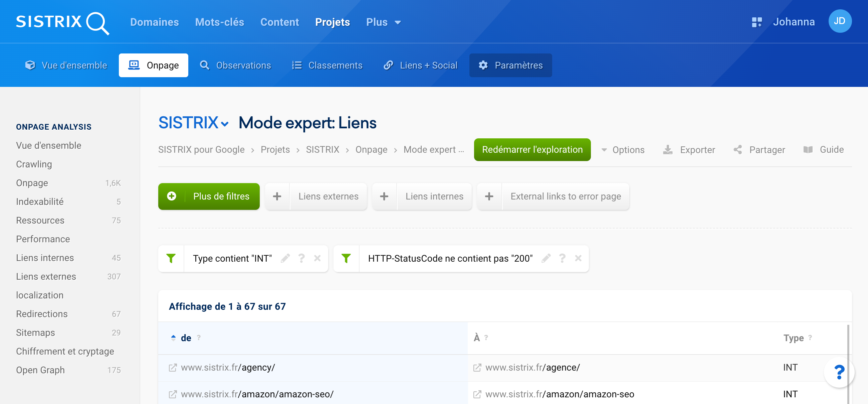Image resolution: width=868 pixels, height=404 pixels.
Task: Open Chiffrement et cryptage in the sidebar
Action: coord(65,352)
